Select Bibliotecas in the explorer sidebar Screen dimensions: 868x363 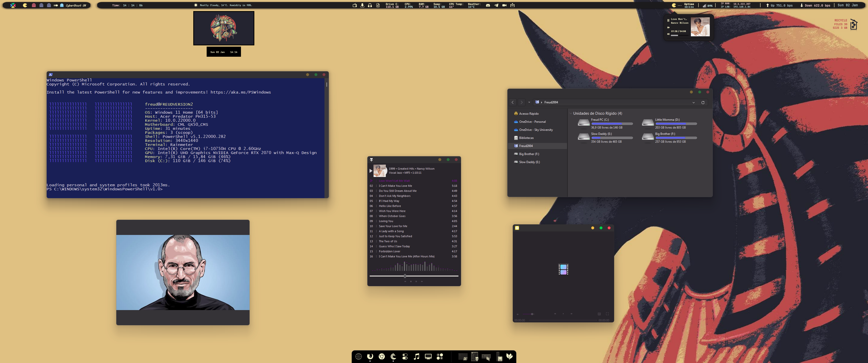[526, 138]
